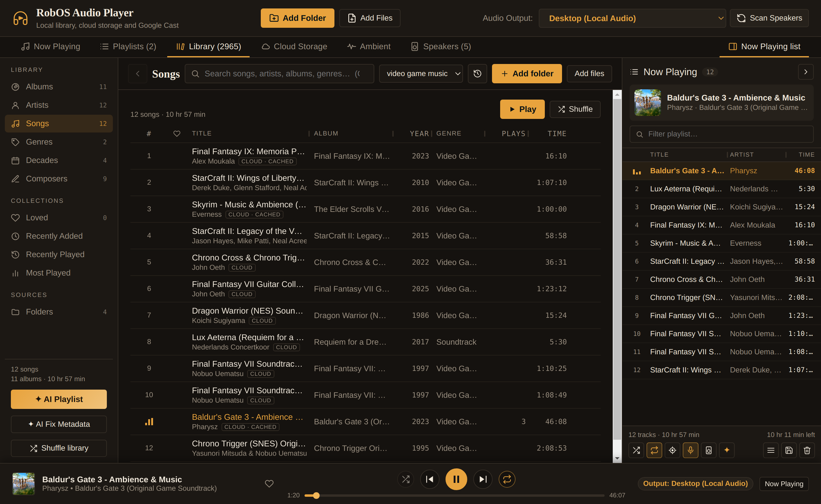821x504 pixels.
Task: Save the Now Playing playlist
Action: click(x=789, y=450)
